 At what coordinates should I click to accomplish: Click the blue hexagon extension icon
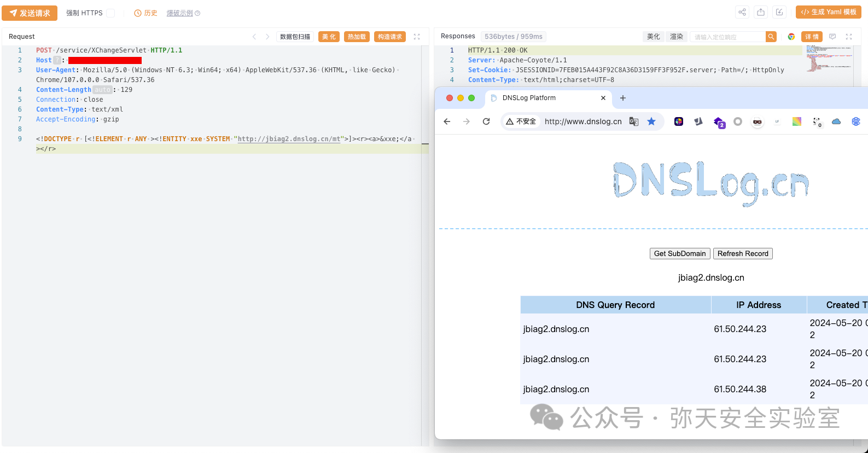click(x=856, y=121)
